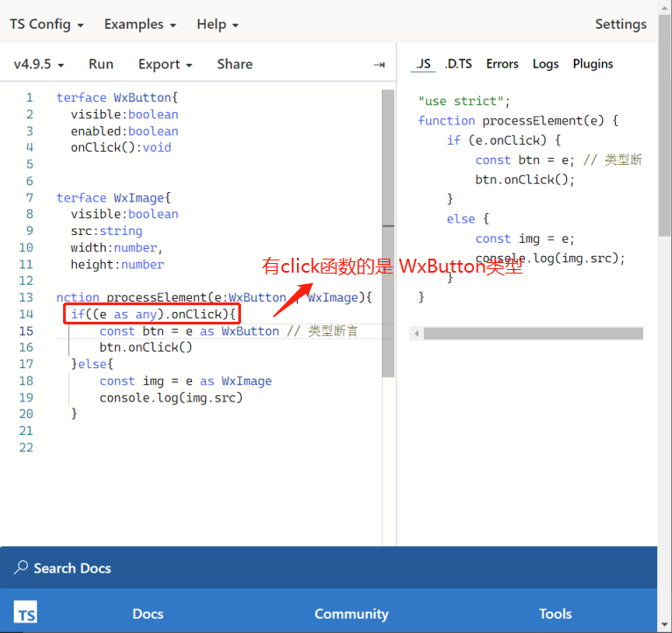Open the Examples dropdown menu
This screenshot has width=672, height=633.
click(x=140, y=25)
